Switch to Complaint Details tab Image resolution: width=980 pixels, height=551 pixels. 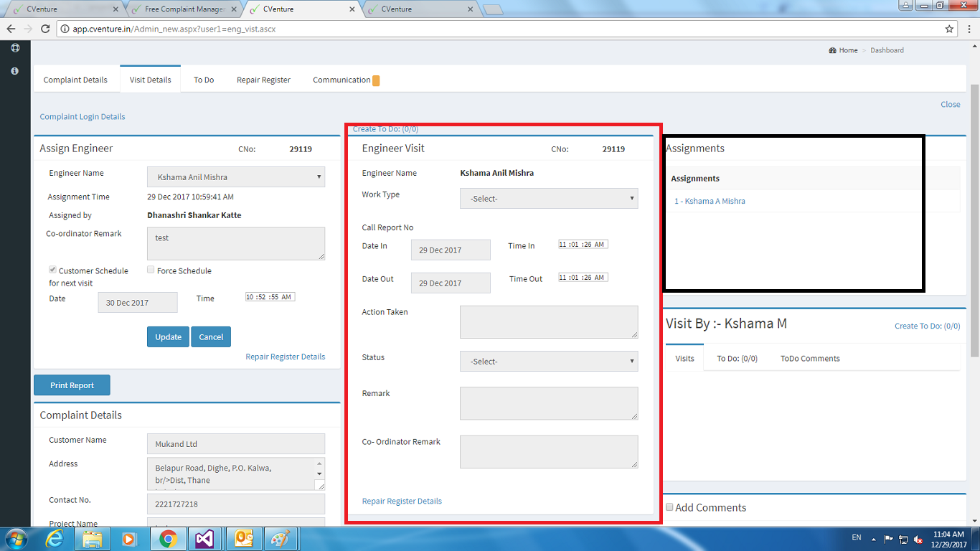point(75,80)
